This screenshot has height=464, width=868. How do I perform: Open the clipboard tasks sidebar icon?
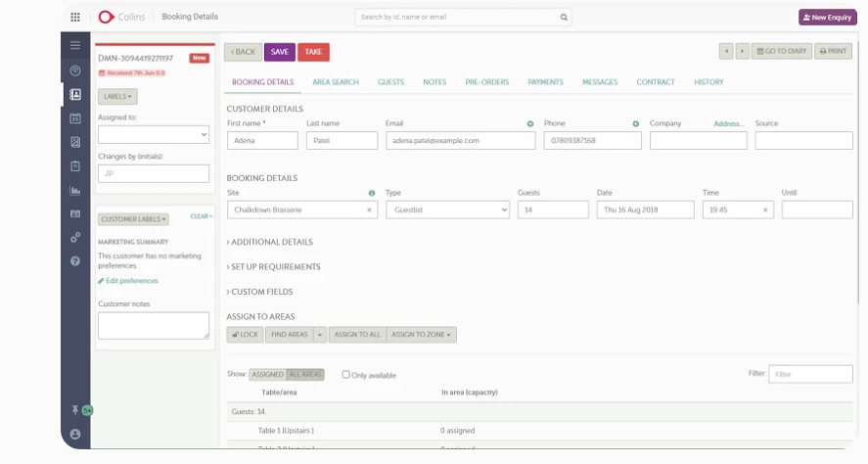pyautogui.click(x=75, y=166)
